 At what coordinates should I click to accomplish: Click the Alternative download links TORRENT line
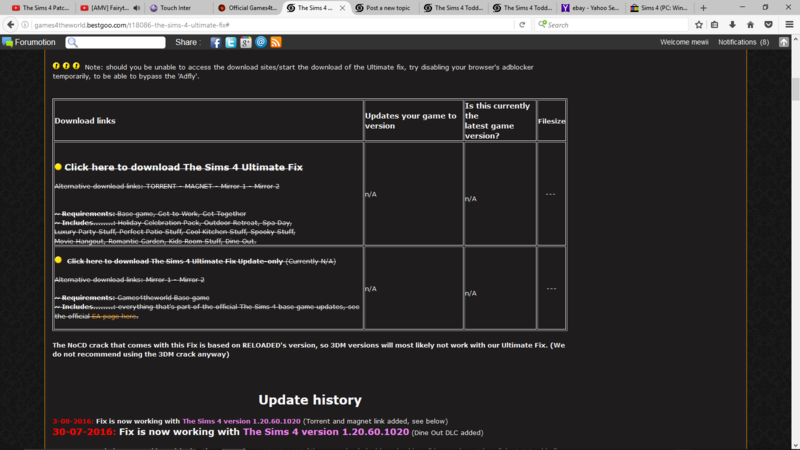click(x=167, y=186)
